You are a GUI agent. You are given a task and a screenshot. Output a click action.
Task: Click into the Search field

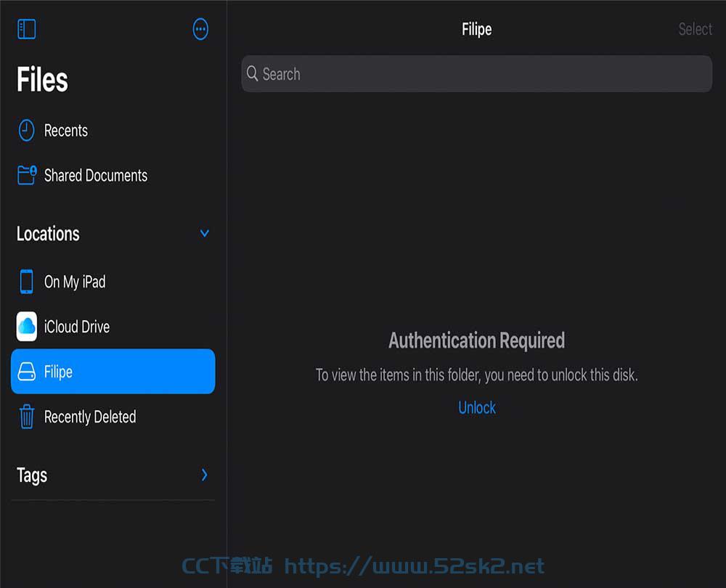coord(476,74)
